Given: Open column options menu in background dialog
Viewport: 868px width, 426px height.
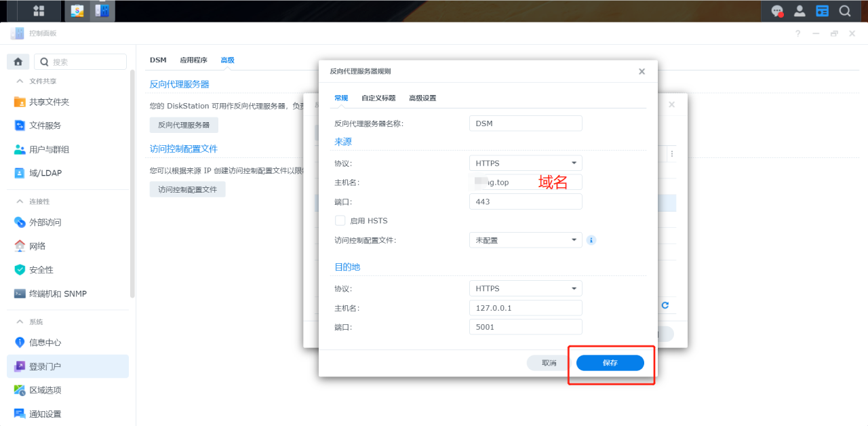Looking at the screenshot, I should 672,154.
